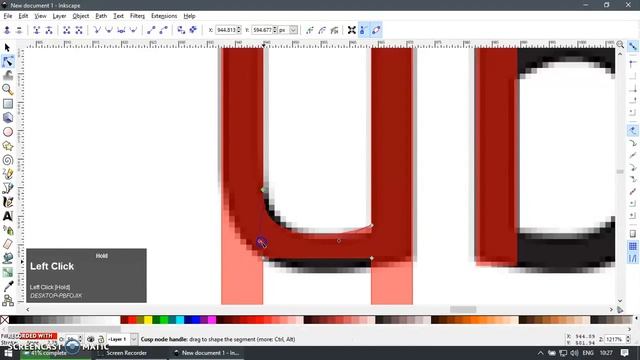Open the Extensions menu
This screenshot has height=360, width=640.
164,16
